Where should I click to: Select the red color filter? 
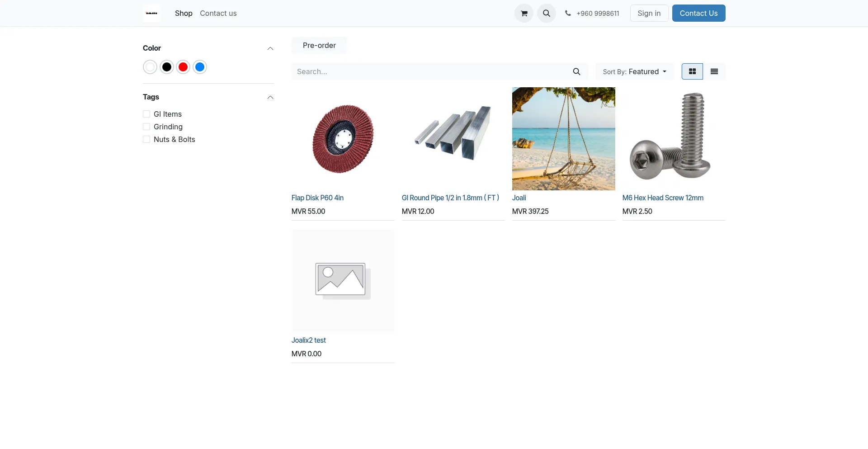(x=183, y=67)
